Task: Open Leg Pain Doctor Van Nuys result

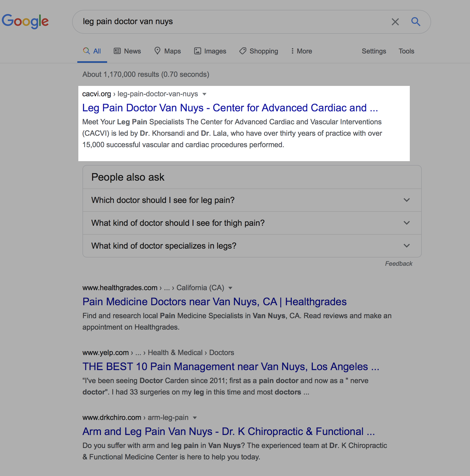Action: pyautogui.click(x=230, y=108)
